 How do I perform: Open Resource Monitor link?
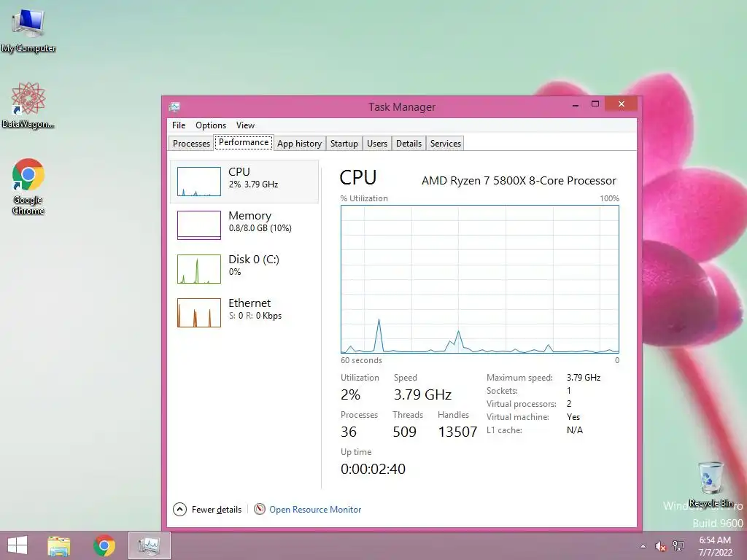point(315,510)
